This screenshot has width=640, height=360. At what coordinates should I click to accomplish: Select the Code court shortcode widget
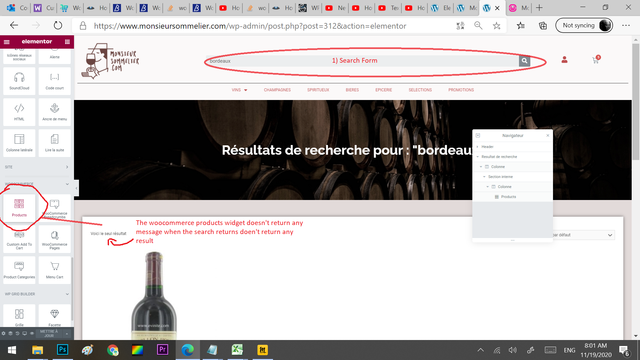click(x=55, y=80)
